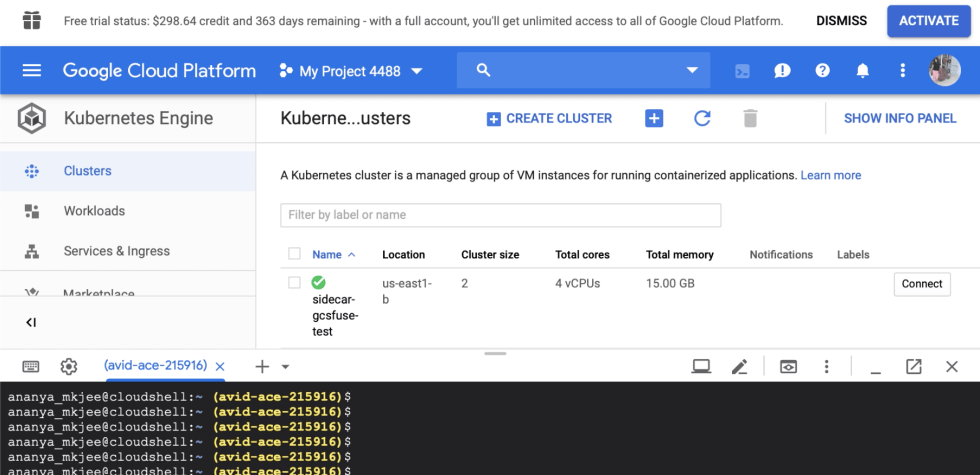Open the send feedback icon

[x=782, y=71]
